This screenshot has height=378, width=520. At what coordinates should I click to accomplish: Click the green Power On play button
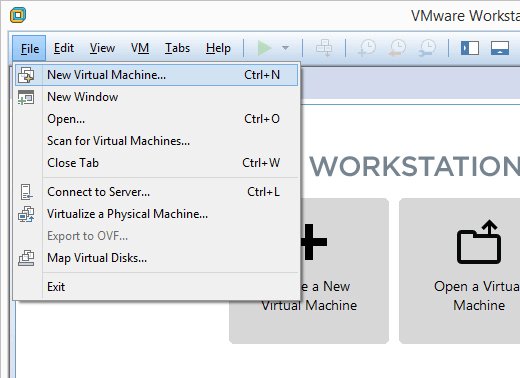pyautogui.click(x=265, y=48)
